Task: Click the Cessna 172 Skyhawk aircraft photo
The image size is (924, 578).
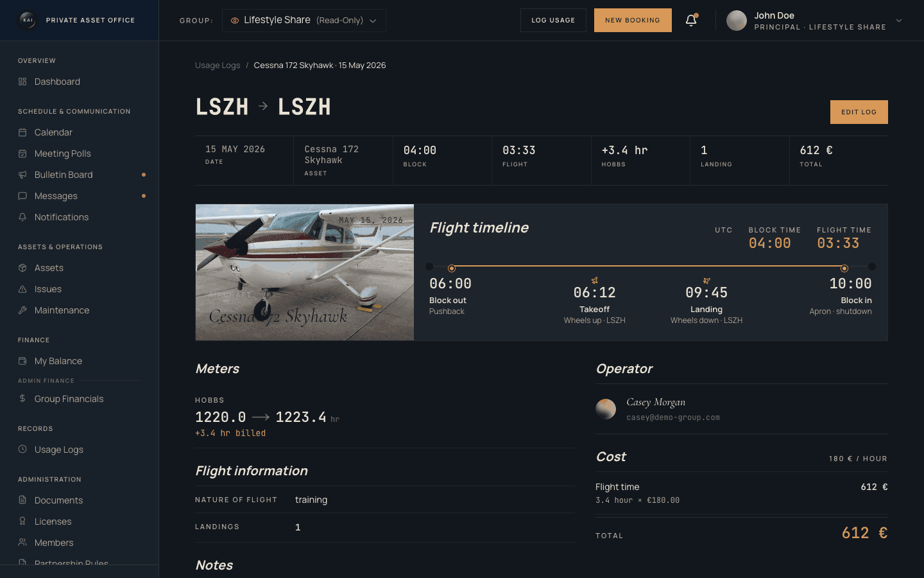Action: pyautogui.click(x=305, y=272)
